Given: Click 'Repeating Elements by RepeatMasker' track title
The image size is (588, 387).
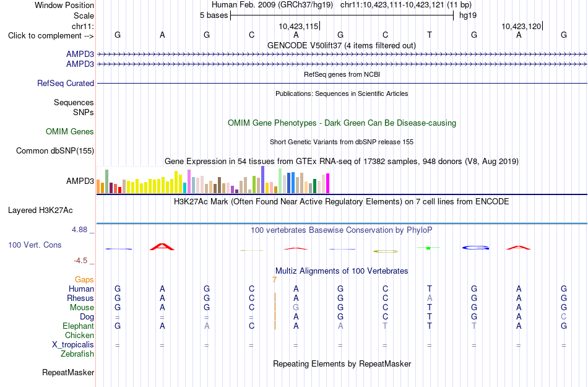Looking at the screenshot, I should 342,364.
